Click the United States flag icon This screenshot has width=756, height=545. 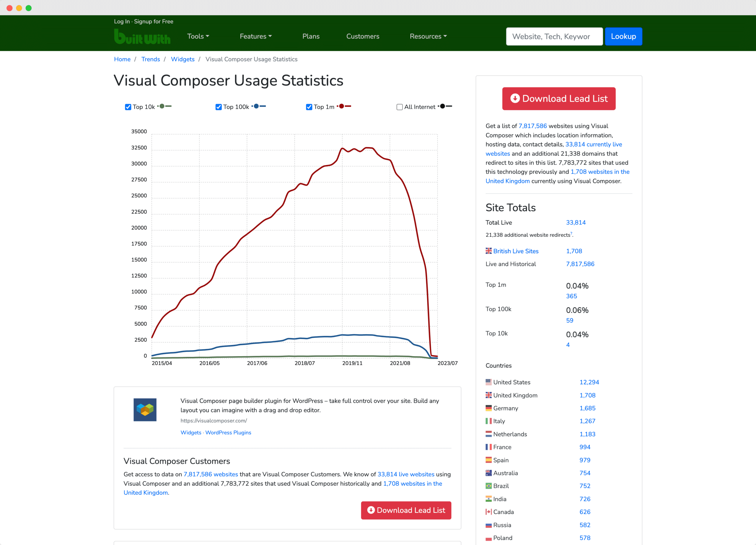[x=488, y=382]
